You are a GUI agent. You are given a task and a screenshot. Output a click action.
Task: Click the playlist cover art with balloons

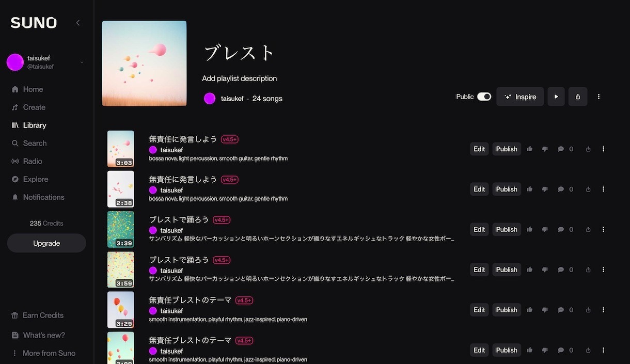[145, 64]
